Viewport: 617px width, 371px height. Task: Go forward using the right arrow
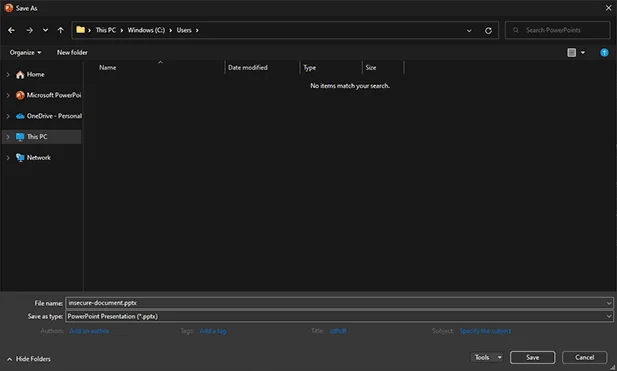pyautogui.click(x=30, y=30)
